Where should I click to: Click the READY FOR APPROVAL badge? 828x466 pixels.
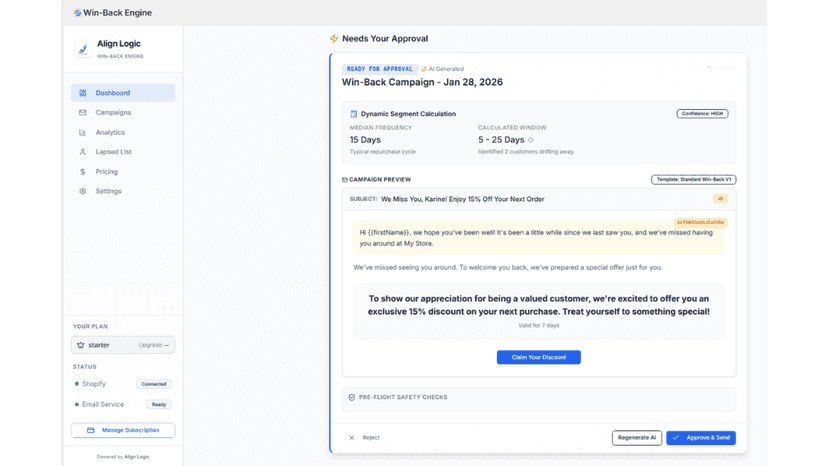pos(380,69)
